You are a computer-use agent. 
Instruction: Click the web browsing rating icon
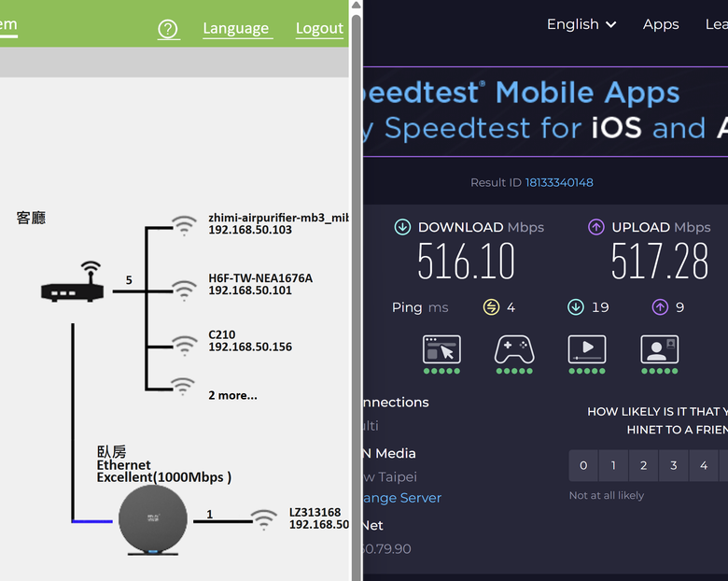point(441,349)
